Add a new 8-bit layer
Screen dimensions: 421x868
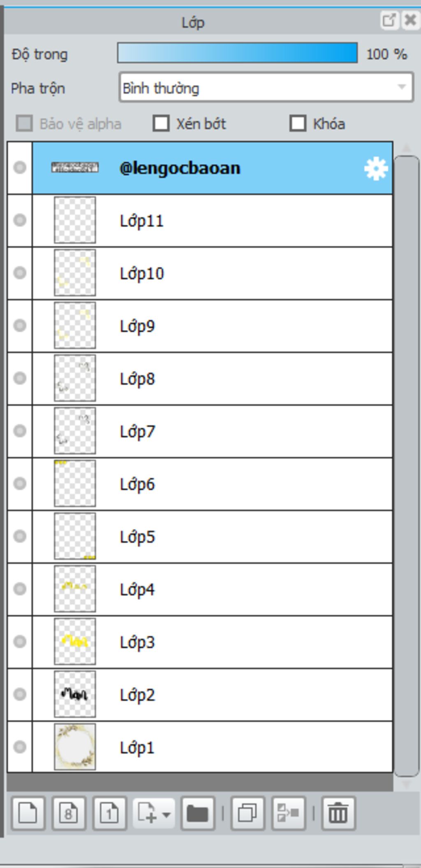69,813
